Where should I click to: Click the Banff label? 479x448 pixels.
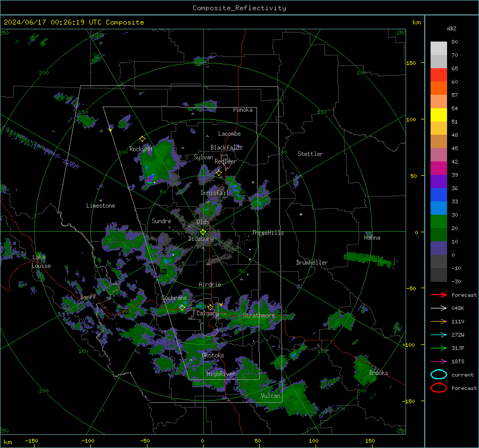(88, 297)
